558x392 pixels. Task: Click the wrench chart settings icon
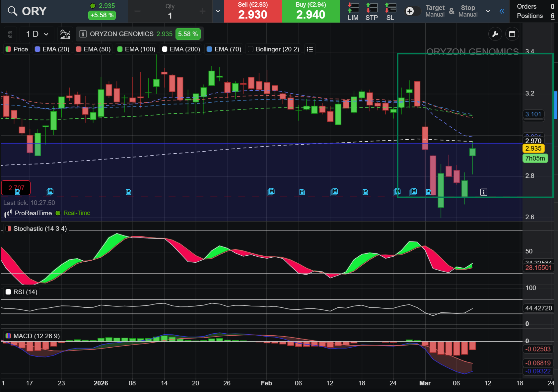tap(495, 34)
